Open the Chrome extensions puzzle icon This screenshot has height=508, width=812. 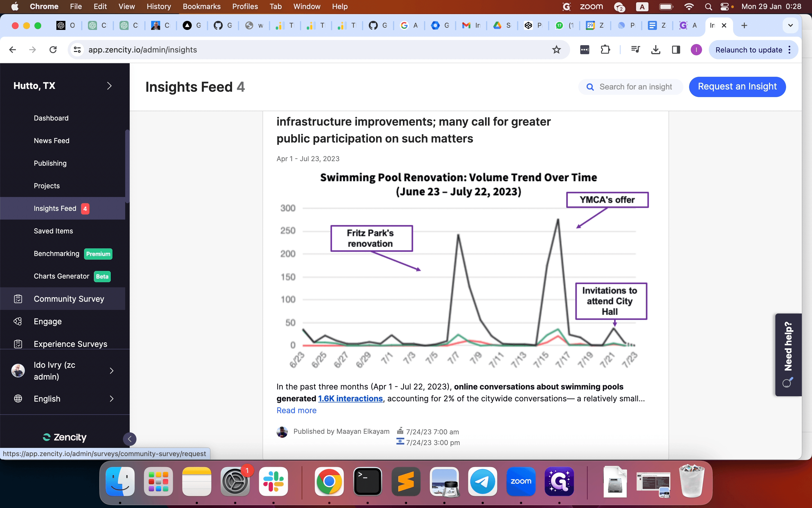pos(605,50)
